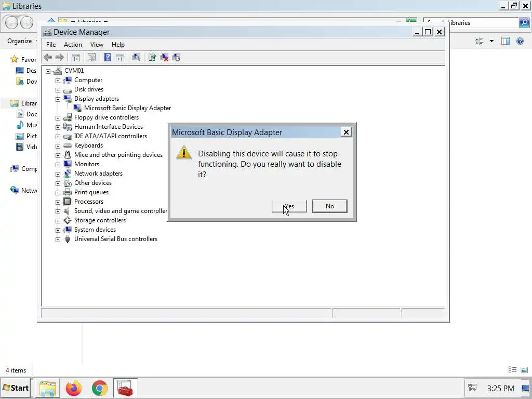Viewport: 532px width, 399px height.
Task: Click the Mice and other pointing devices icon
Action: [68, 155]
